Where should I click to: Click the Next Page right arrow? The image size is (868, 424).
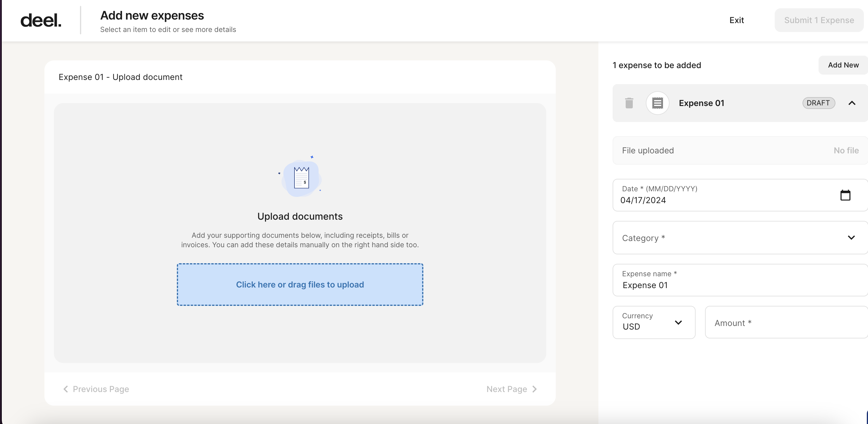[x=534, y=389]
